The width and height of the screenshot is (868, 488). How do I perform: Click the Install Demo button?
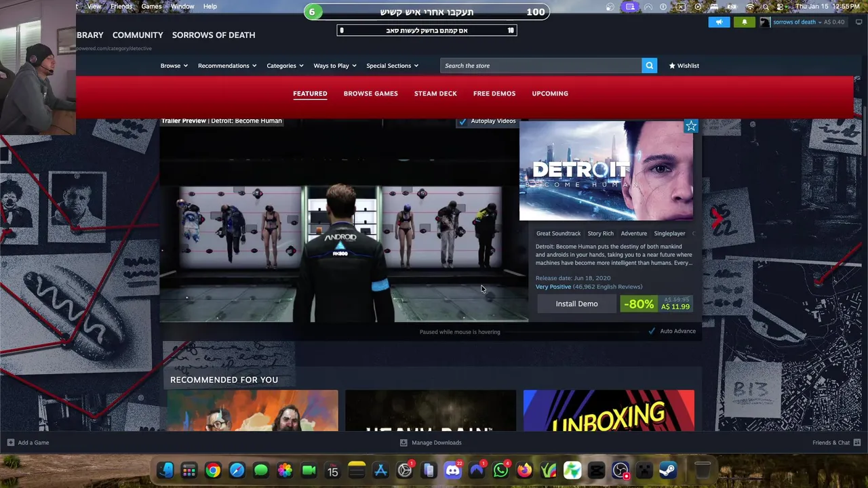coord(576,304)
